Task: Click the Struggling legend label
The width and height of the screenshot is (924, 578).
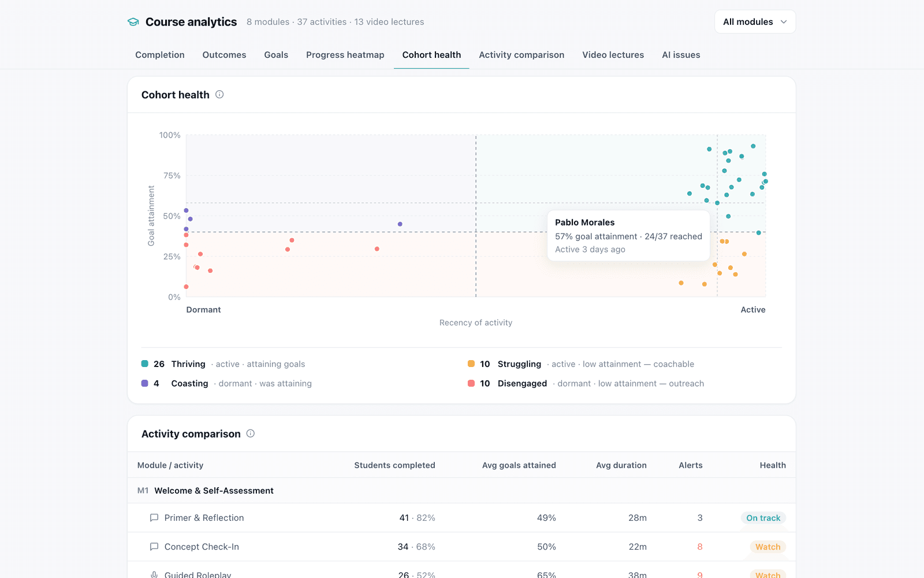Action: (x=519, y=364)
